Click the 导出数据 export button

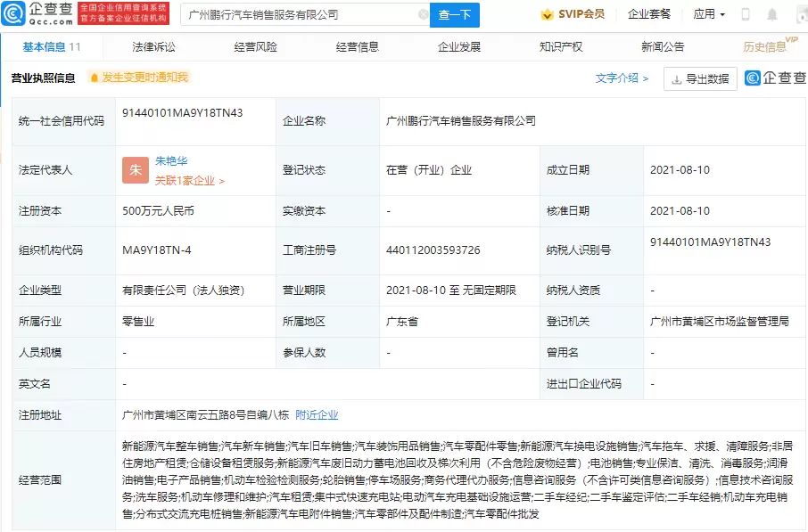[701, 78]
